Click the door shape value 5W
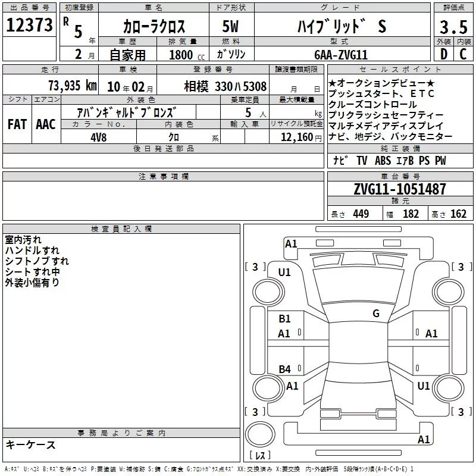Viewport: 476px width, 476px height. click(x=230, y=26)
